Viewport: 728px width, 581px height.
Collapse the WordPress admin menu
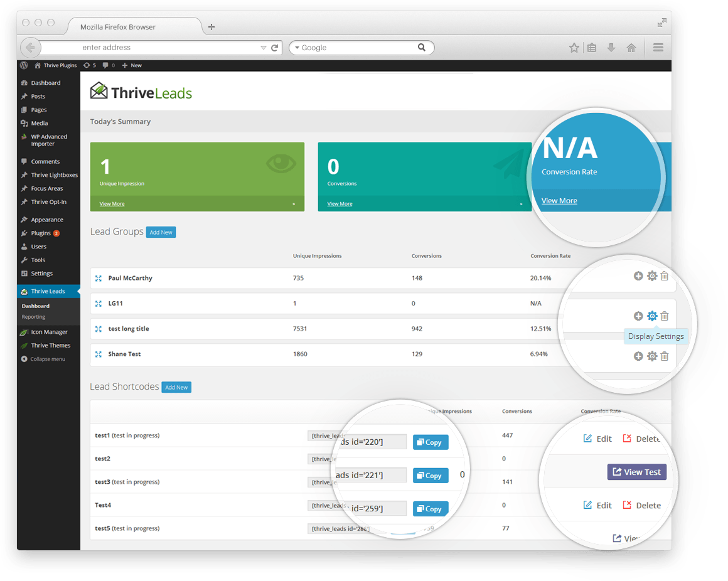47,359
